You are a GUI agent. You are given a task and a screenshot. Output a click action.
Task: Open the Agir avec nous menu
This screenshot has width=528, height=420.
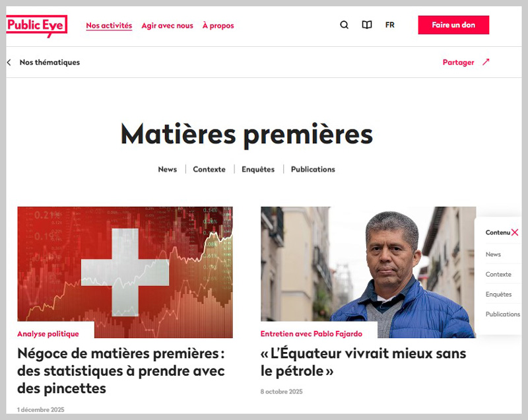[167, 26]
